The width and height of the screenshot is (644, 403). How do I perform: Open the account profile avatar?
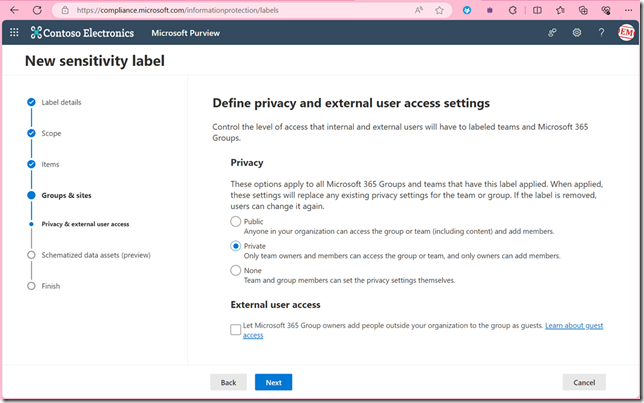(x=626, y=32)
